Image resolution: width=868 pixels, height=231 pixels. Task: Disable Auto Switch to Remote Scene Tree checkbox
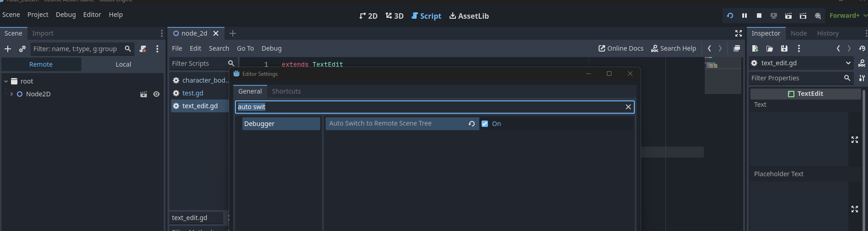coord(485,124)
